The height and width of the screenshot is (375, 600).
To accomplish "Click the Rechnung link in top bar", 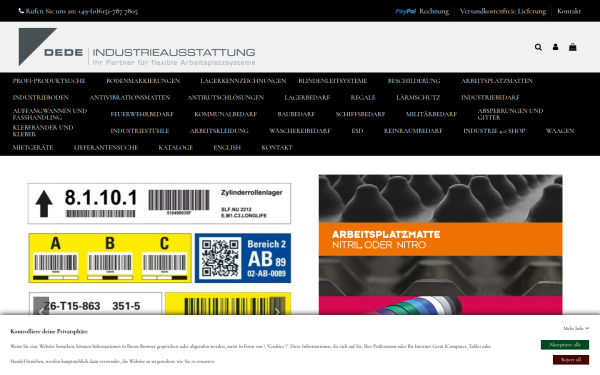I will (x=434, y=11).
